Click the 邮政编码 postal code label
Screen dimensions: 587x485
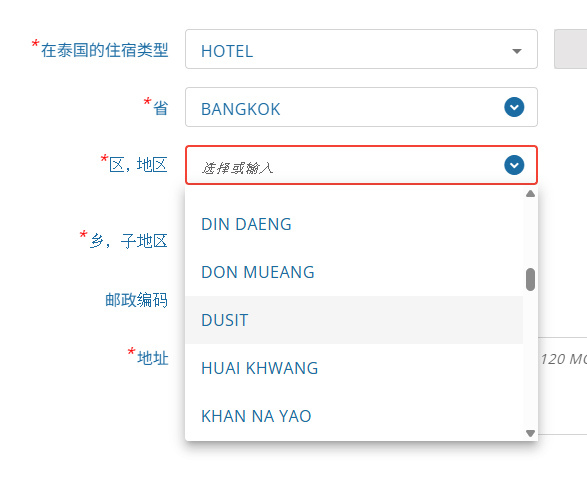(x=136, y=300)
